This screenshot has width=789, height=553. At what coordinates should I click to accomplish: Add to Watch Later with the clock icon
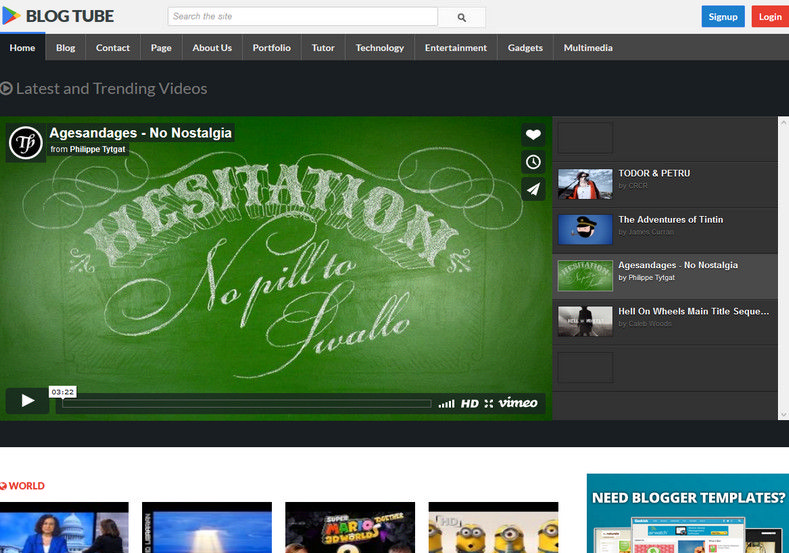click(533, 162)
